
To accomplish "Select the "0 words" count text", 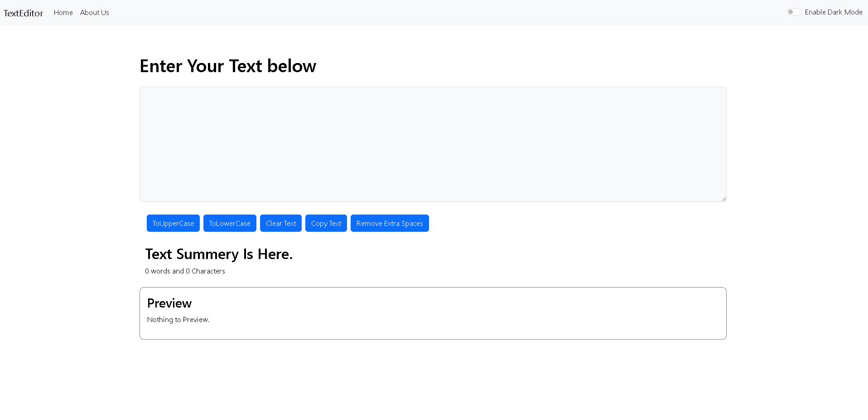I will point(158,271).
